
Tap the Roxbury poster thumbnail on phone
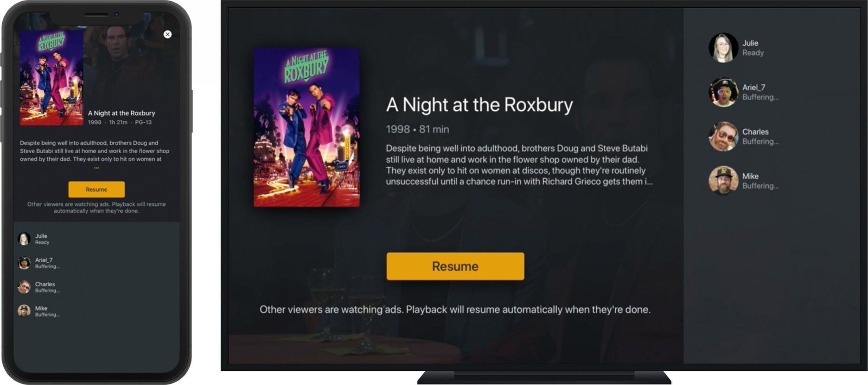(52, 78)
